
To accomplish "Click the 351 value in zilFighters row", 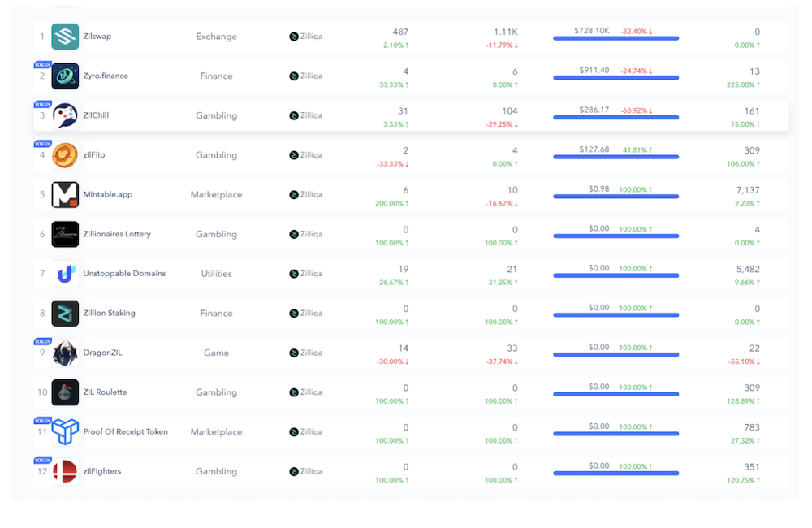I will click(x=752, y=467).
